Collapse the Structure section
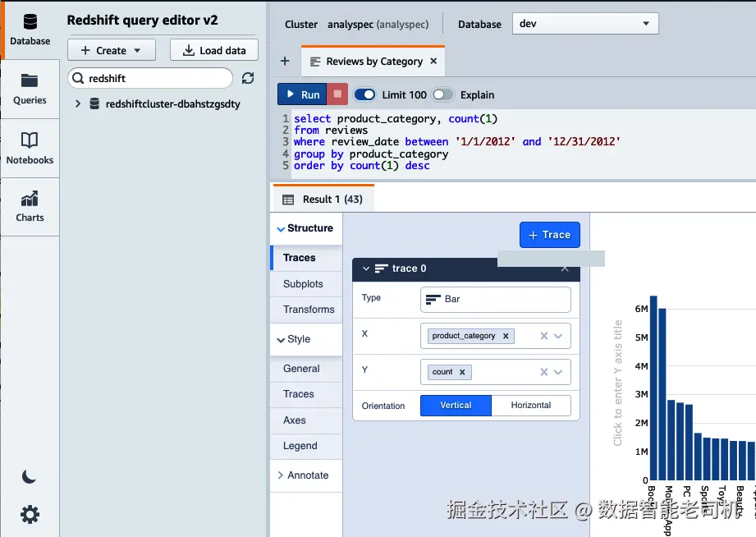756x537 pixels. 305,228
